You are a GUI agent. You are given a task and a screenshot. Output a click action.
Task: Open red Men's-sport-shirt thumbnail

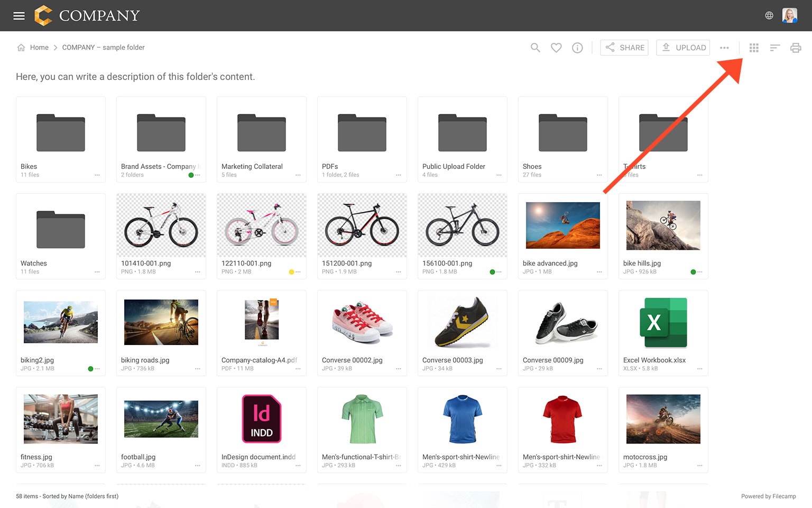coord(563,419)
